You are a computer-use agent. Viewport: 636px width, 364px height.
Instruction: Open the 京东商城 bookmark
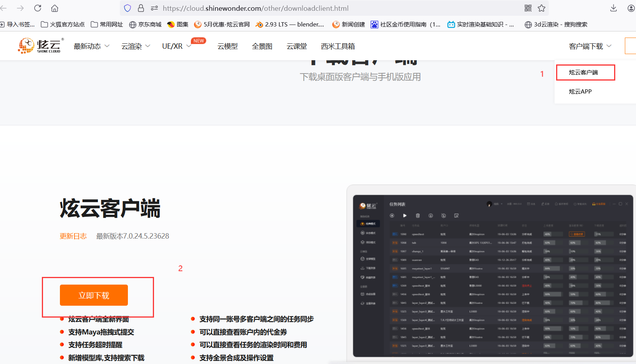[145, 24]
